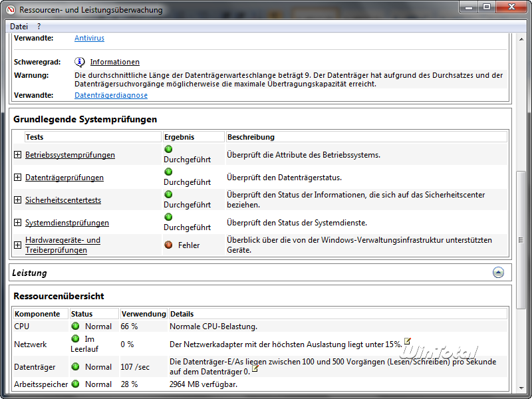Click the Tests column header
The image size is (532, 399).
point(93,137)
